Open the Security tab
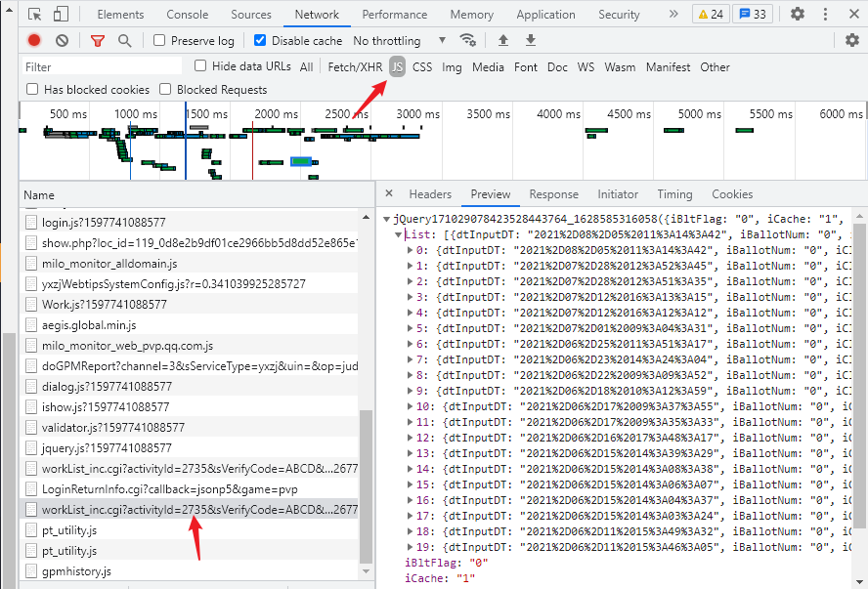The image size is (868, 589). point(619,15)
